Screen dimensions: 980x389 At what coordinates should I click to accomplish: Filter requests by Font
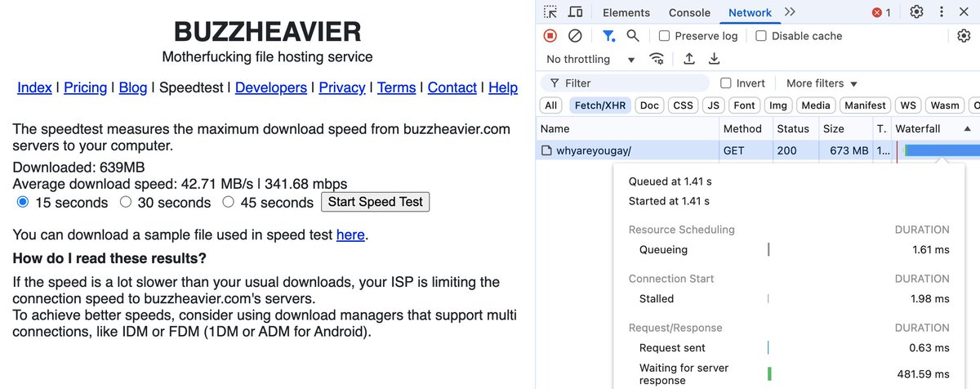pos(744,105)
